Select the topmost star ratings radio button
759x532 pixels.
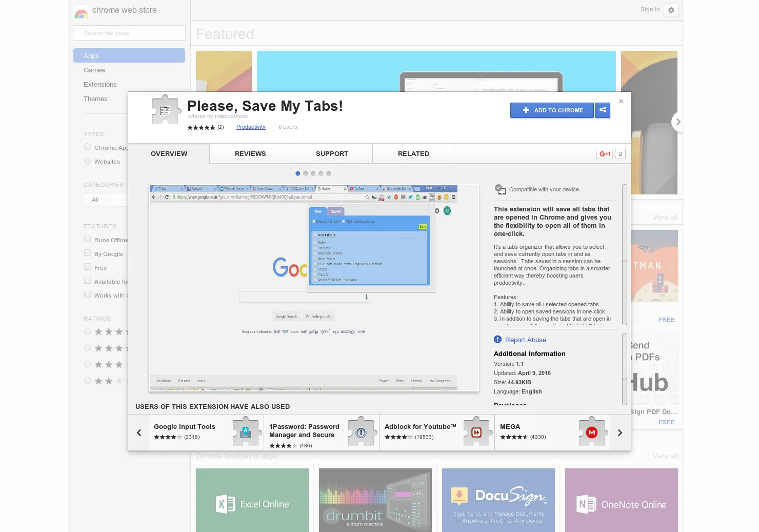pos(87,331)
